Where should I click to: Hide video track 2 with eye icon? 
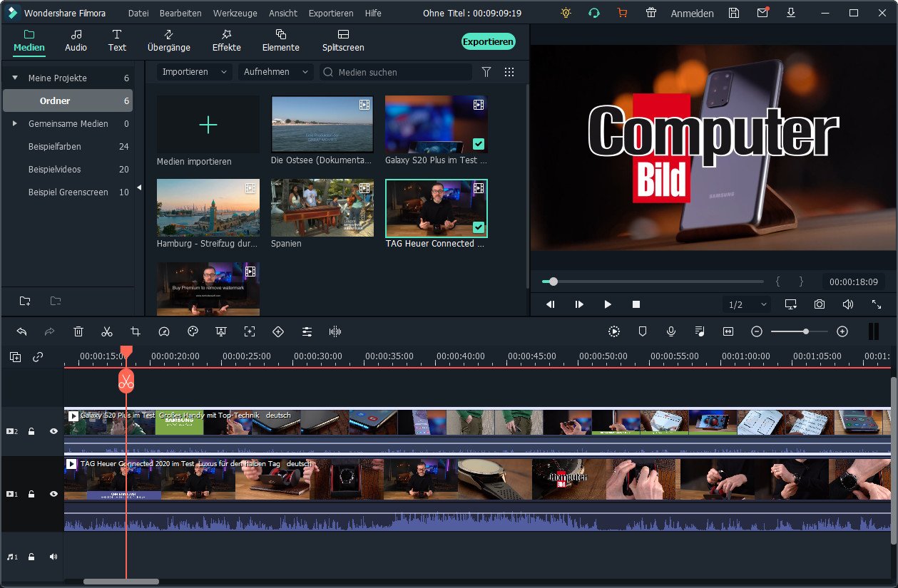coord(53,431)
